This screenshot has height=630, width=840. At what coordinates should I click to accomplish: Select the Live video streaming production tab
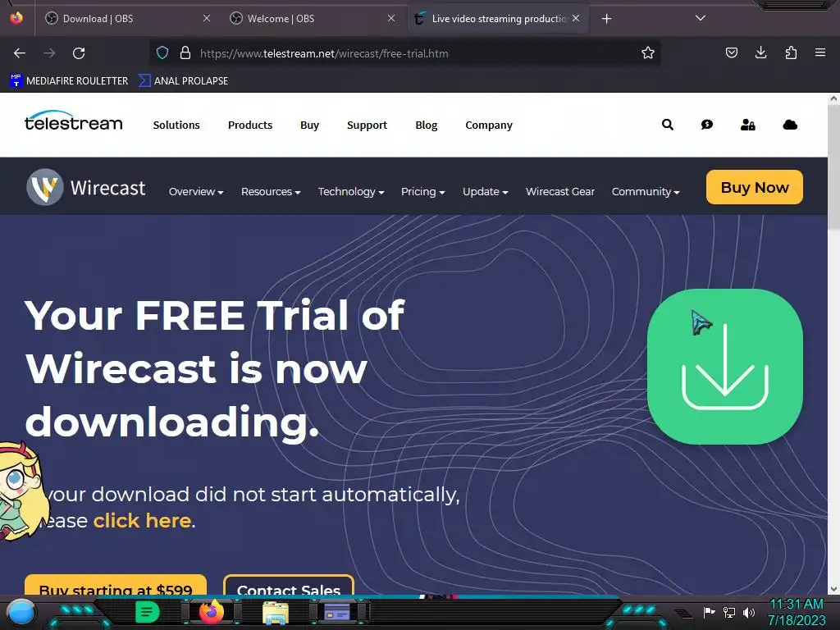pyautogui.click(x=498, y=19)
